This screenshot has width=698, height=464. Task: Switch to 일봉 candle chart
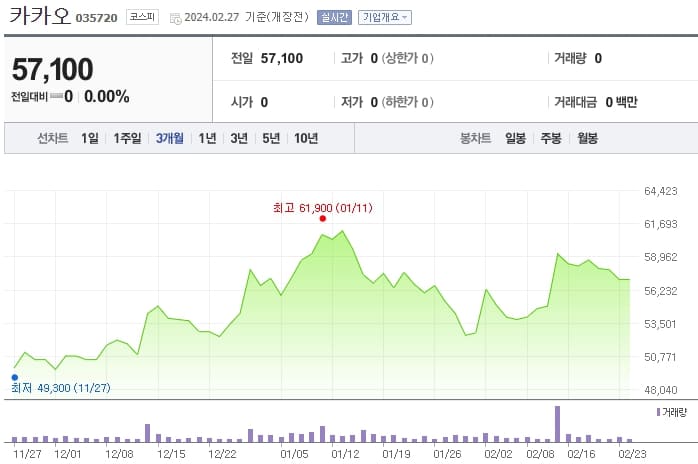pyautogui.click(x=515, y=138)
